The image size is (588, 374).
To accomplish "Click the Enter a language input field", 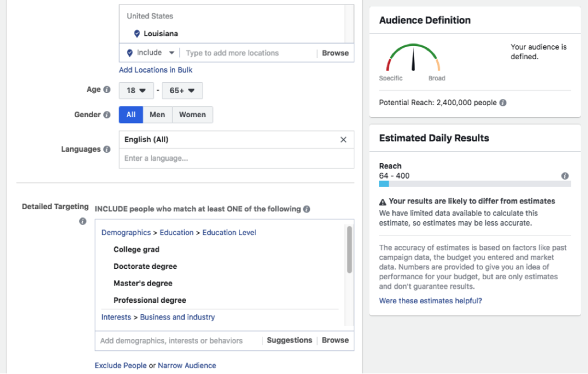I will (236, 159).
